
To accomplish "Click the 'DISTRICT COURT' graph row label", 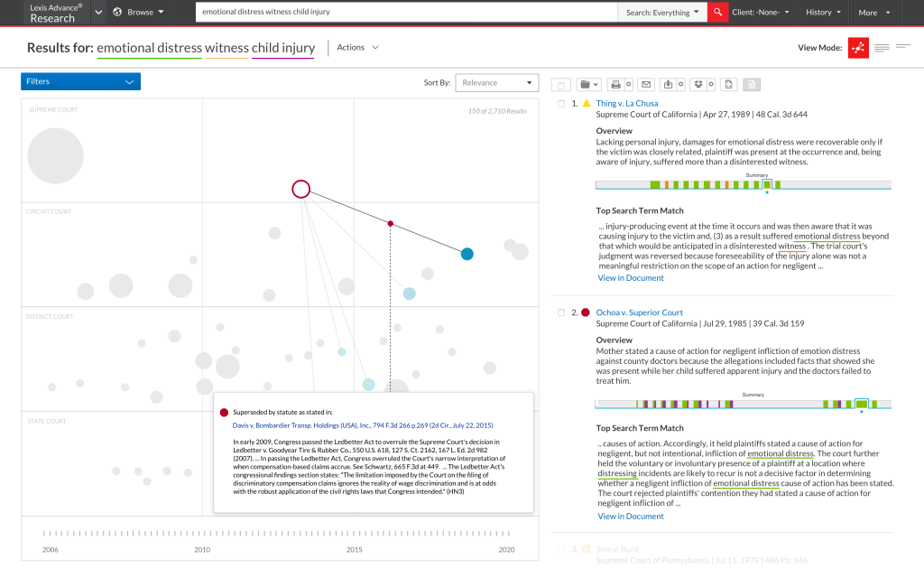I will pos(50,317).
